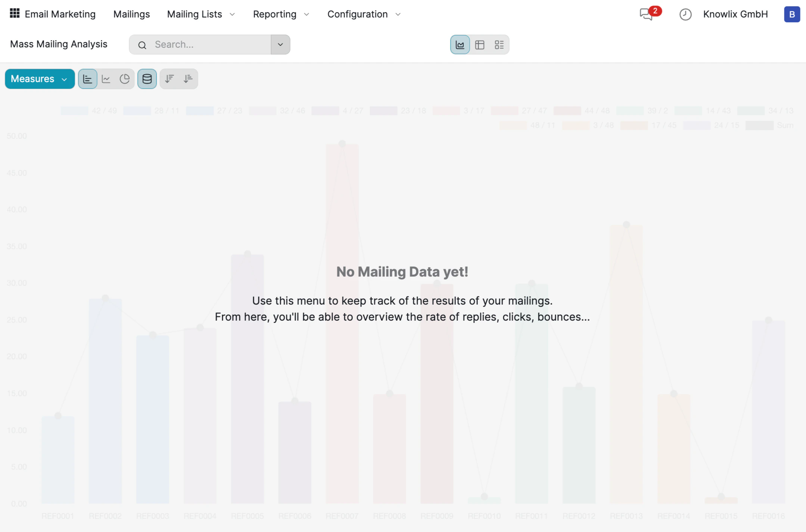Open the conversations messages panel
The height and width of the screenshot is (532, 806).
click(645, 15)
